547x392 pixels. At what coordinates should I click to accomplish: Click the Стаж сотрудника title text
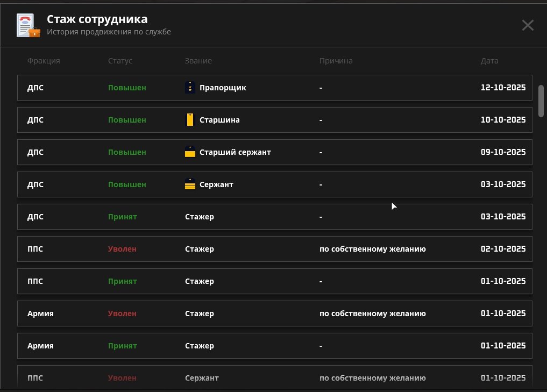click(97, 19)
